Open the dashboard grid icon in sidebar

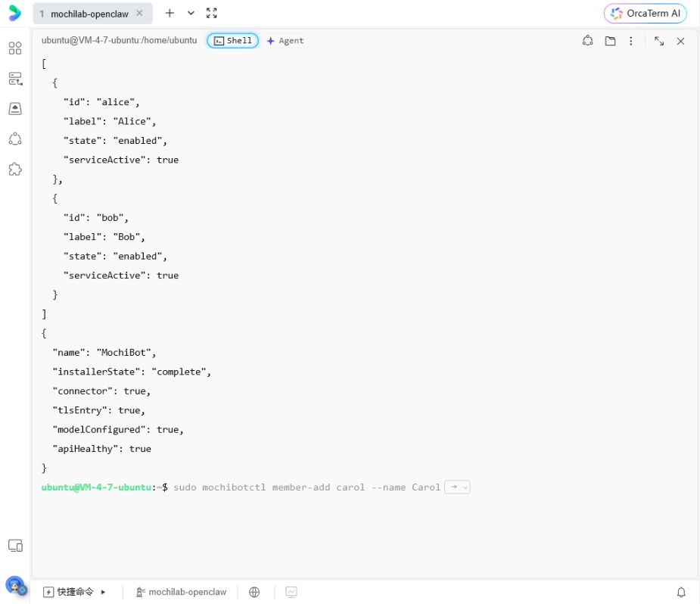(15, 48)
